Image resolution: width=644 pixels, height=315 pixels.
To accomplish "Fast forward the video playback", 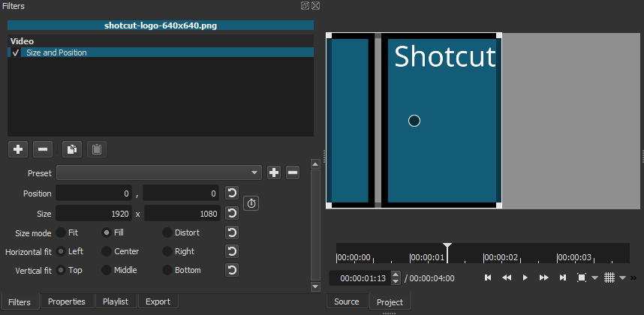I will click(543, 277).
